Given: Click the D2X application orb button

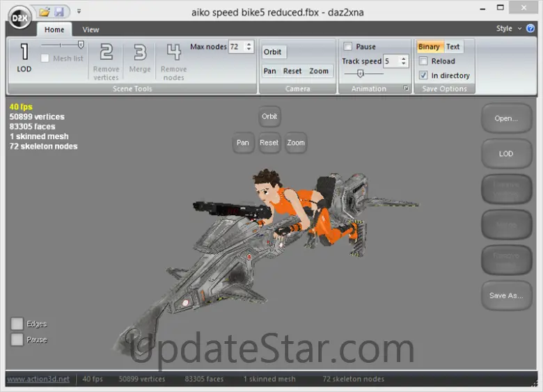Looking at the screenshot, I should [19, 17].
